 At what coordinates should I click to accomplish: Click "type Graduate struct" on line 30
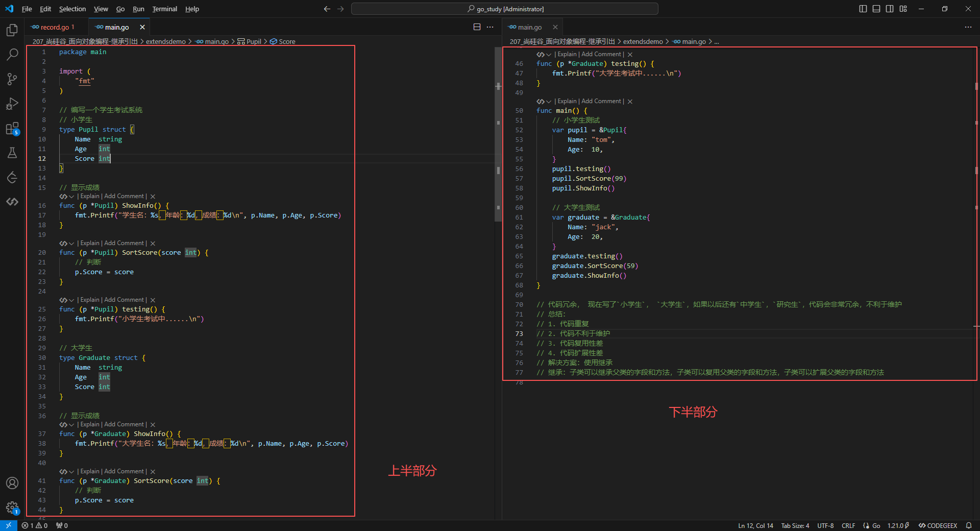tap(99, 358)
